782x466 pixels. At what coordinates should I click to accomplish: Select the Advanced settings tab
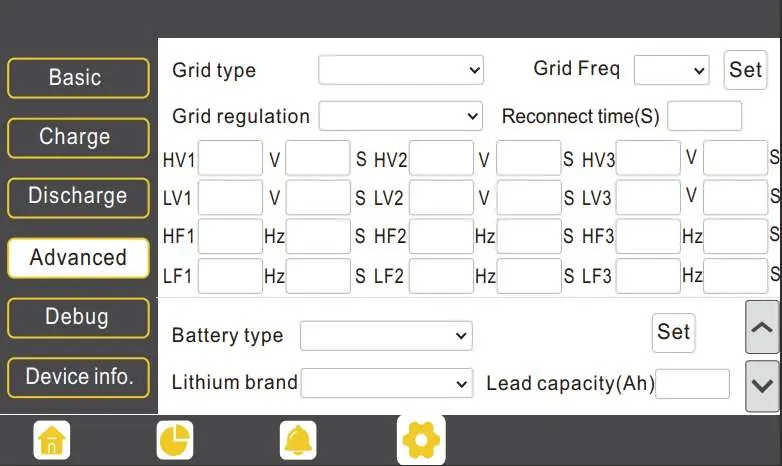(x=78, y=258)
